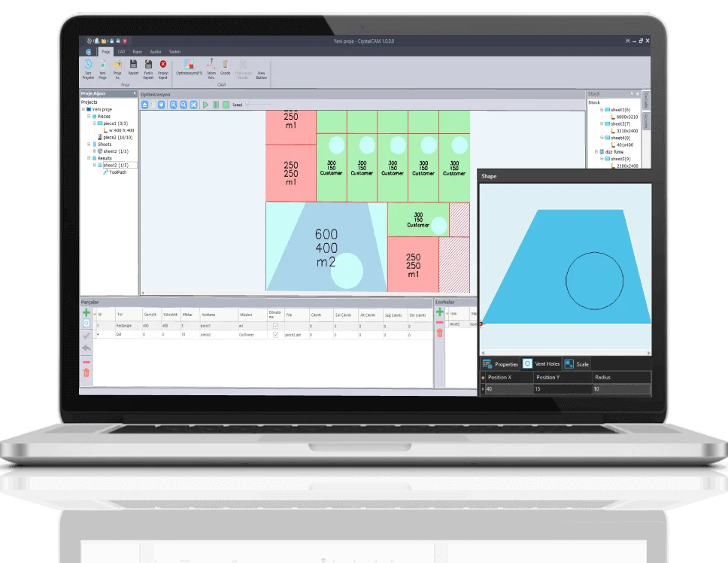
Task: Click the Kaydet save icon
Action: coord(133,67)
